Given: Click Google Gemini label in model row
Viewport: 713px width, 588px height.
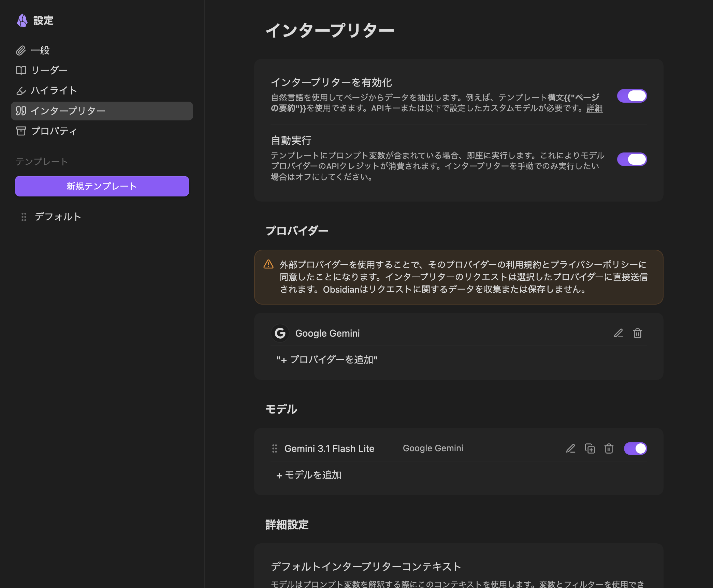Looking at the screenshot, I should point(433,448).
